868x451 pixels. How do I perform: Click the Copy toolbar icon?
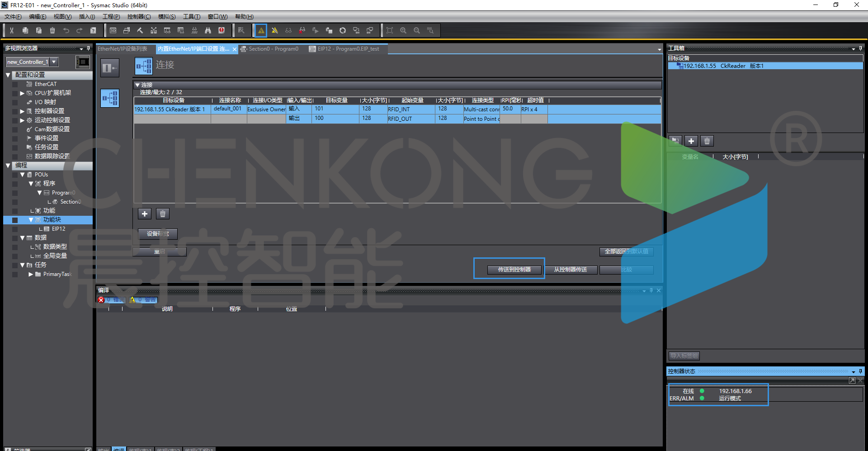(x=25, y=30)
